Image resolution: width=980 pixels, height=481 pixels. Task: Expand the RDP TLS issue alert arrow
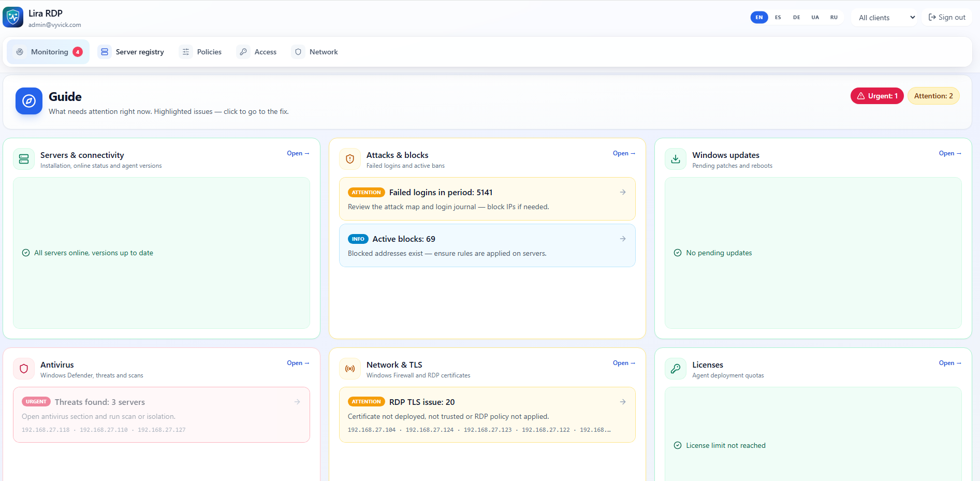coord(623,402)
